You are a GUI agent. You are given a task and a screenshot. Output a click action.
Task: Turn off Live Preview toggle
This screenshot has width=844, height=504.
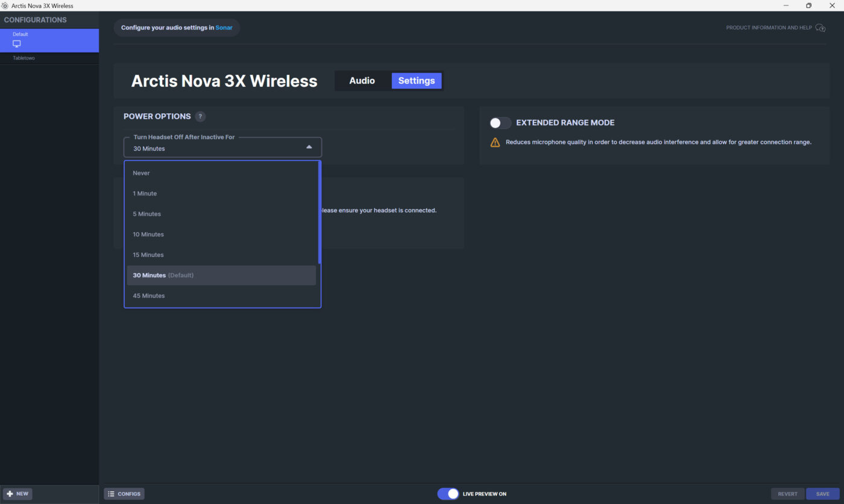point(448,494)
